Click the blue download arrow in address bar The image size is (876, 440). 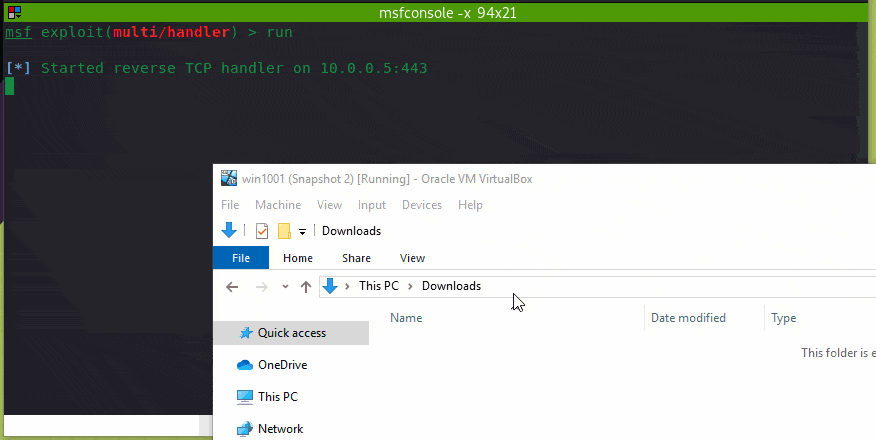coord(330,286)
